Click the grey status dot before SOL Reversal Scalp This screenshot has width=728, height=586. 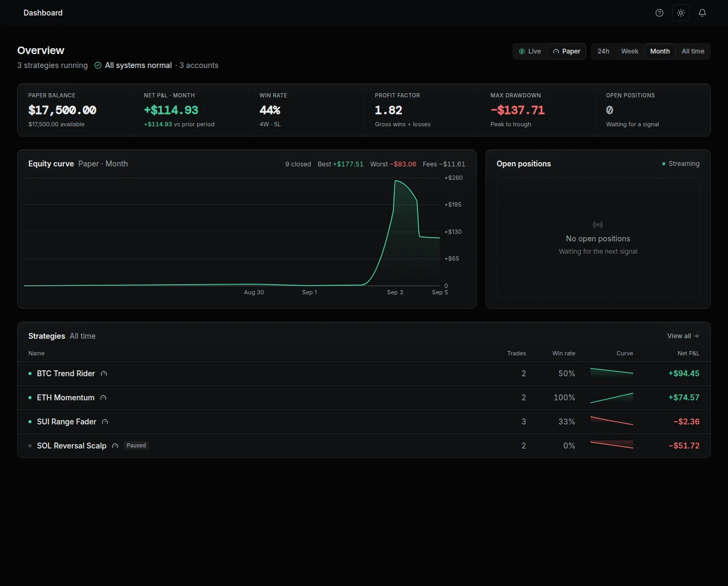pos(30,446)
